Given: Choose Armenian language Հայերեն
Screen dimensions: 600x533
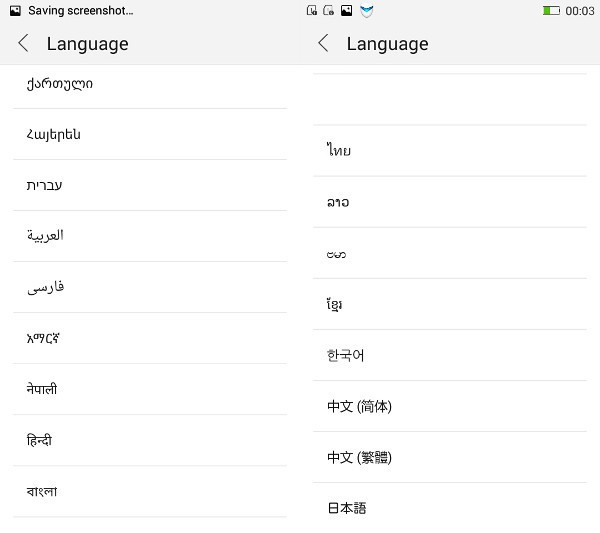Looking at the screenshot, I should (54, 134).
